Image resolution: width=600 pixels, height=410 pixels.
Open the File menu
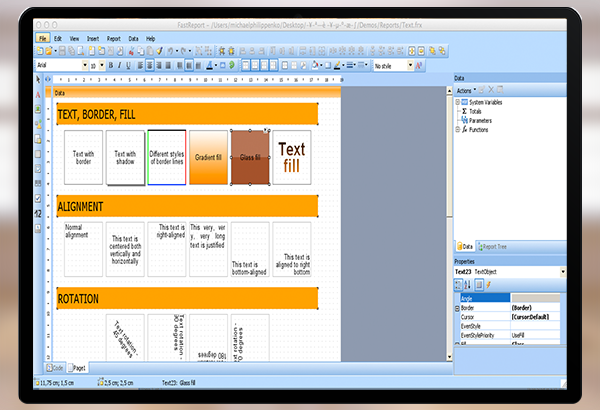click(x=42, y=38)
